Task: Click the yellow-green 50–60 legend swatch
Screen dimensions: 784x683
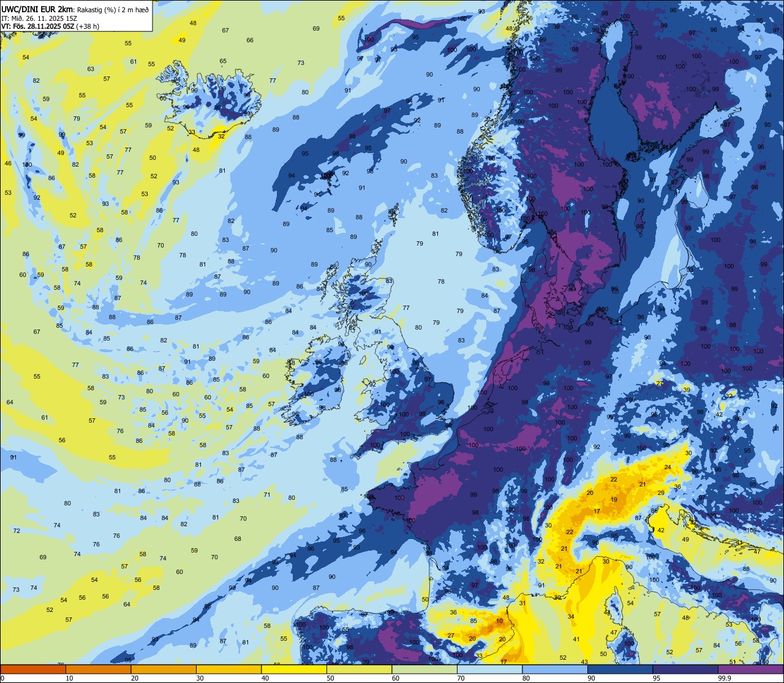Action: pyautogui.click(x=359, y=669)
